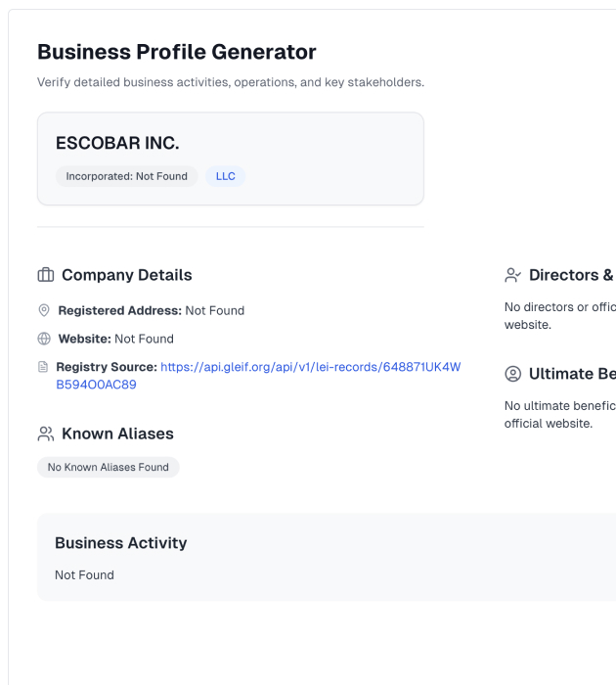Click the map pin icon for Registered Address
Screen dimensions: 616x685
coord(44,310)
